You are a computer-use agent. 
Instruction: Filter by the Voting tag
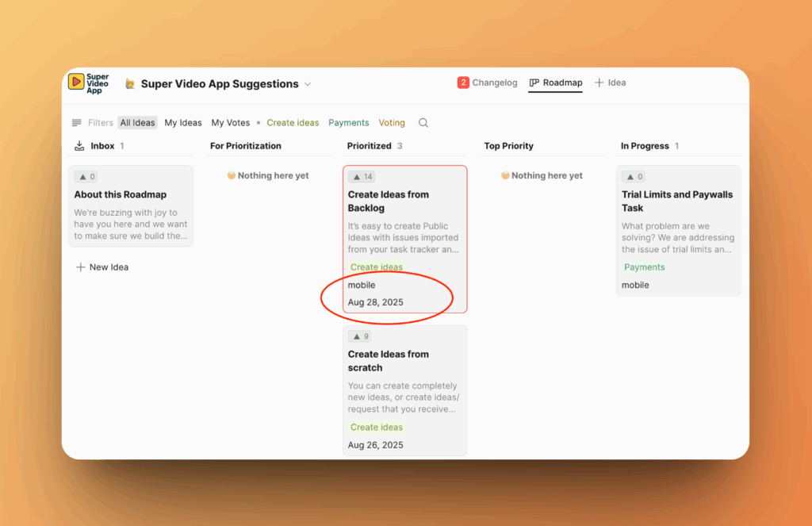click(392, 123)
